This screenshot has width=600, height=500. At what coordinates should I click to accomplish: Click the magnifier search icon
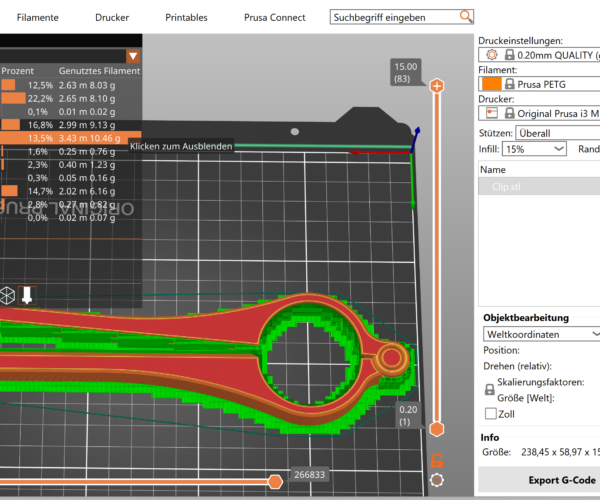click(x=466, y=16)
